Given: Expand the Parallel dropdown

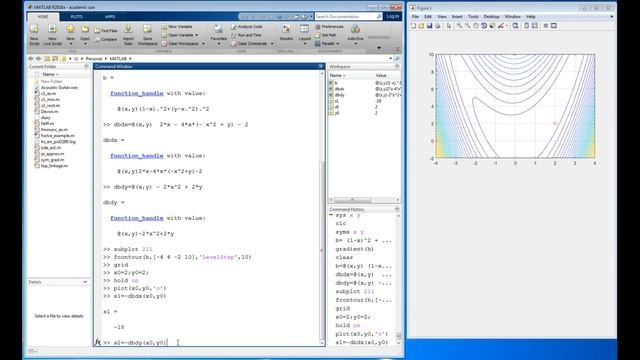Looking at the screenshot, I should point(338,44).
